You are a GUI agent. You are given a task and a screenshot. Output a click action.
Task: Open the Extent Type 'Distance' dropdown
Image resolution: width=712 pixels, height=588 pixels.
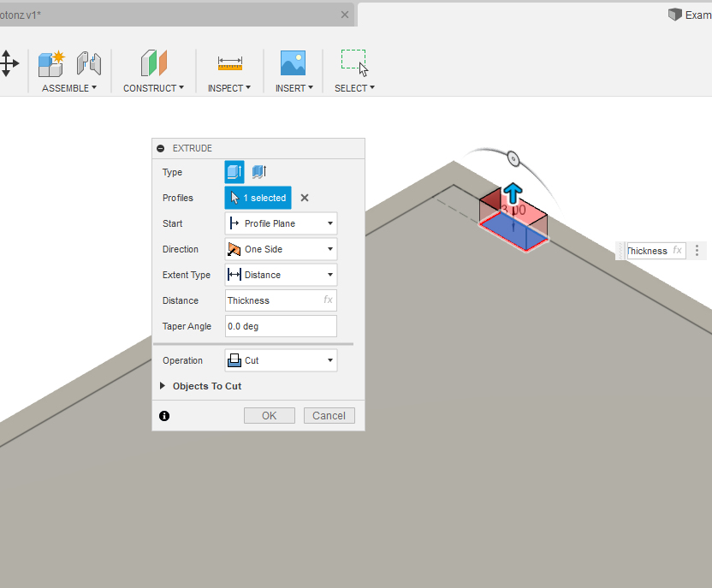[x=281, y=275]
